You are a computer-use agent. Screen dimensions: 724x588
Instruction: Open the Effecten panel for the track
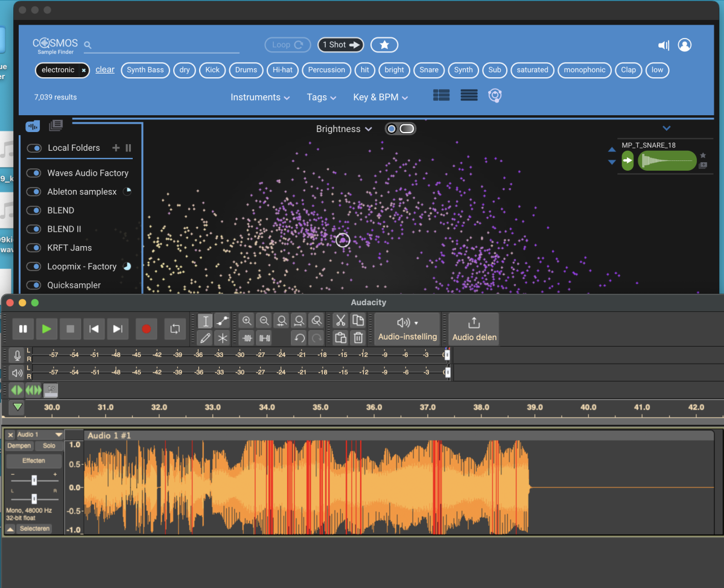pyautogui.click(x=34, y=461)
